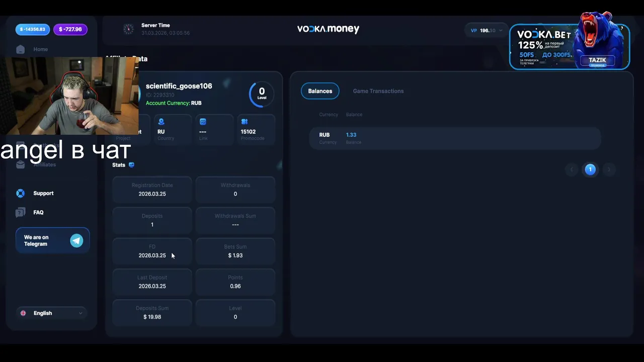644x362 pixels.
Task: Click the Account Currency: RUB text
Action: (174, 103)
